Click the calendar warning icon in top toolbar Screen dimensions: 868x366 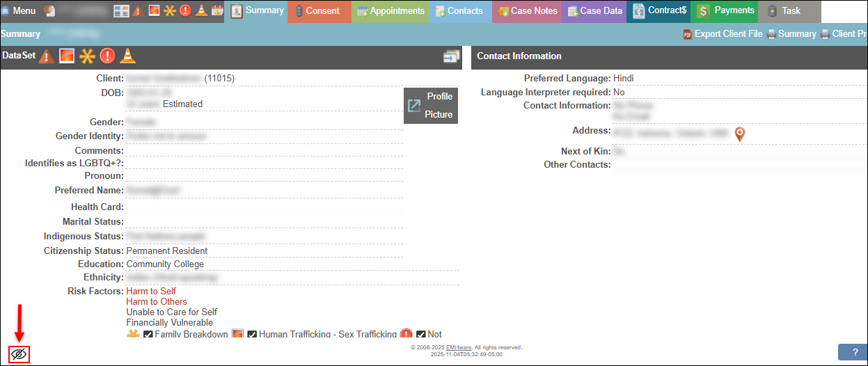pos(217,10)
